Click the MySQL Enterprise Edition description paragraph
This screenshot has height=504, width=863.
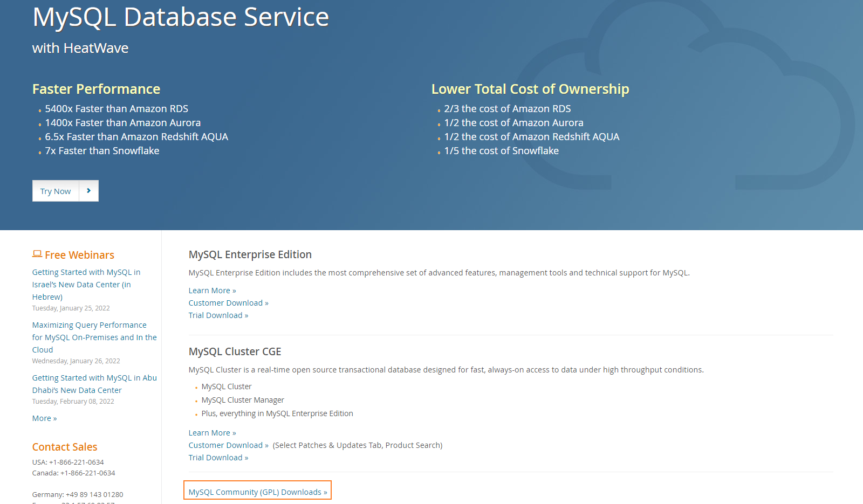tap(439, 273)
